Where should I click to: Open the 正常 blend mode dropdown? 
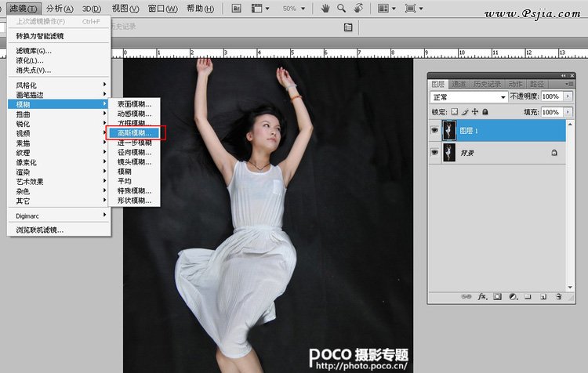pos(469,96)
